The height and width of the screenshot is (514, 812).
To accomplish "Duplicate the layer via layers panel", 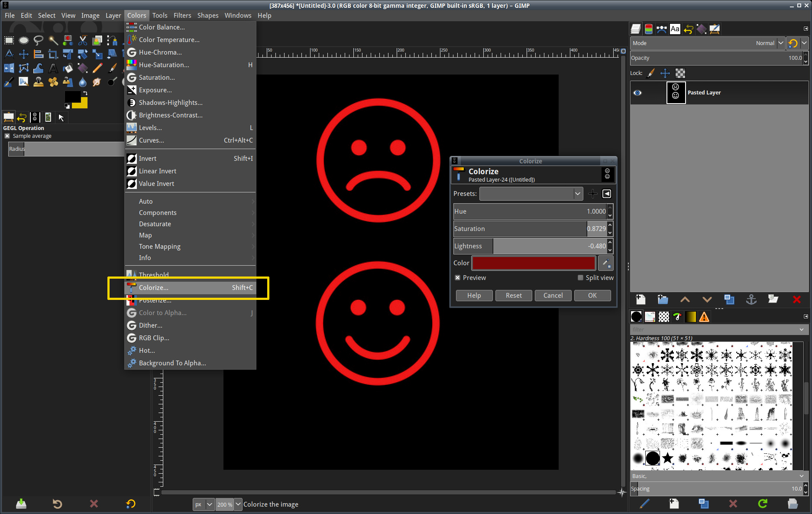I will [729, 299].
